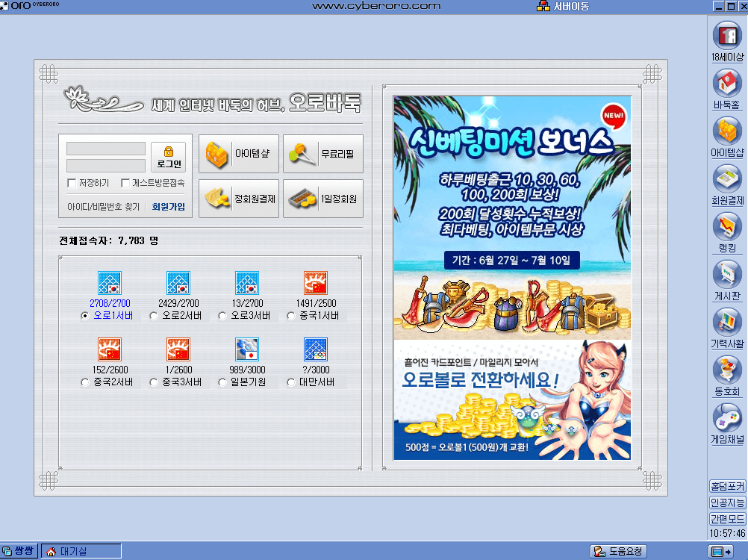Open the 18세이상 sidebar icon
The width and height of the screenshot is (748, 560).
(727, 36)
